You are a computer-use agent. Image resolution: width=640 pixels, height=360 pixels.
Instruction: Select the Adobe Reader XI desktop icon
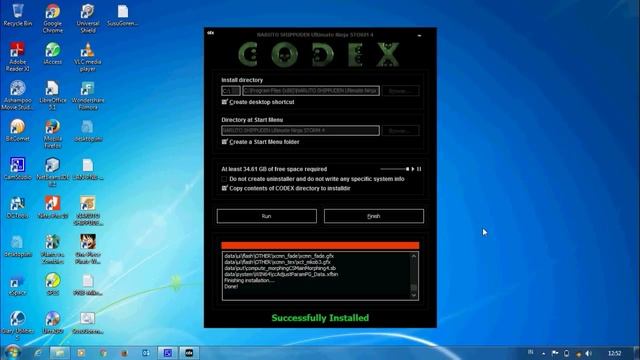(18, 57)
